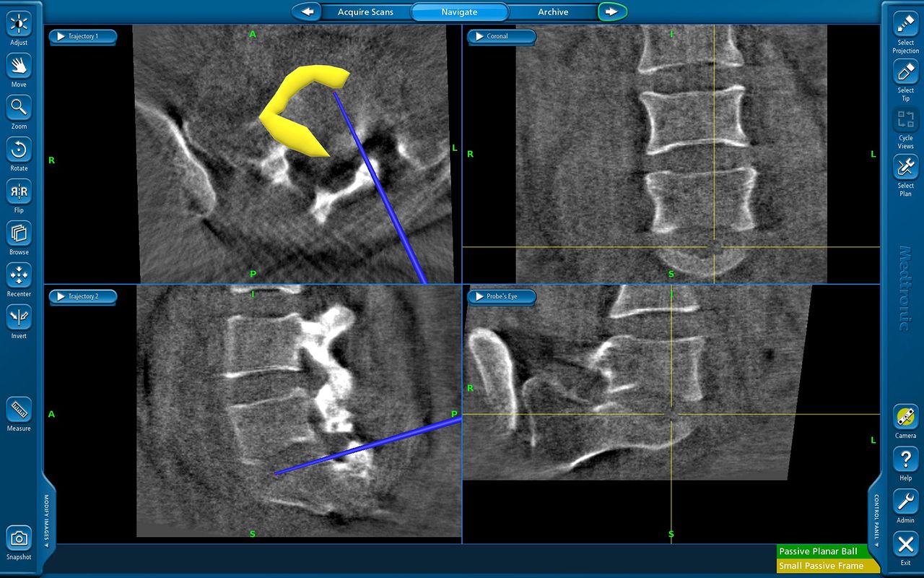Go to previous step with left arrow
Screen dimensions: 924x578
coord(307,12)
